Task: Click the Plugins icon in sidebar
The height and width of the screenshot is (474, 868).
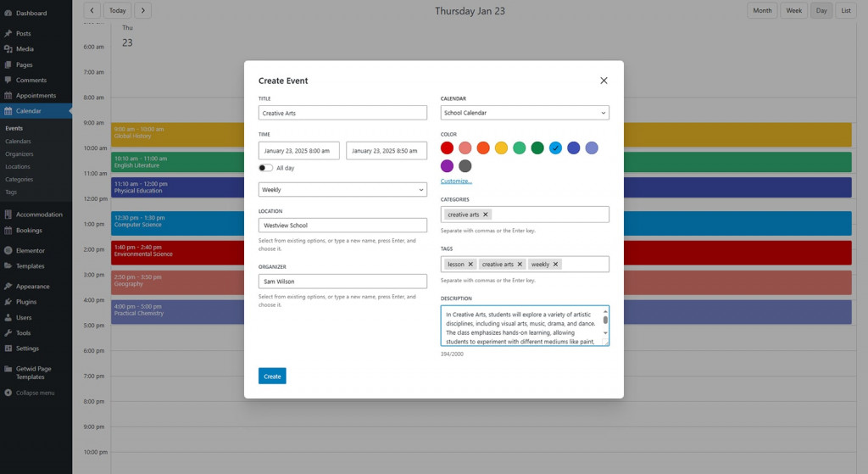Action: click(8, 302)
